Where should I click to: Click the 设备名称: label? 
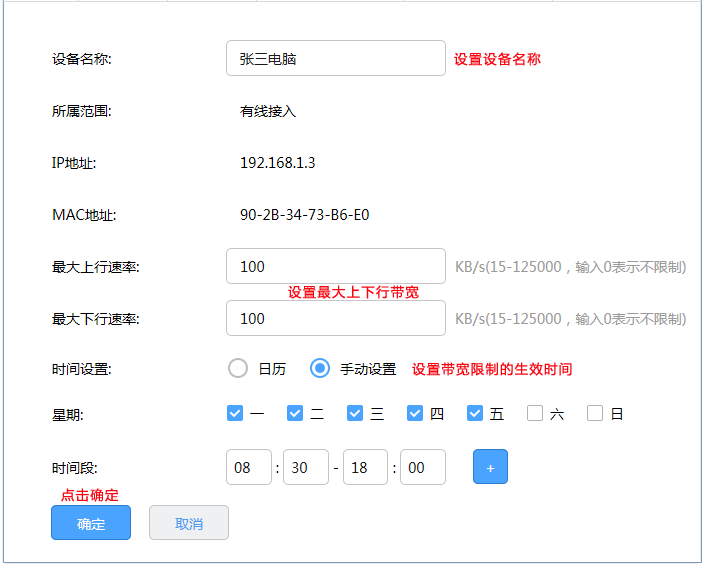tap(82, 59)
